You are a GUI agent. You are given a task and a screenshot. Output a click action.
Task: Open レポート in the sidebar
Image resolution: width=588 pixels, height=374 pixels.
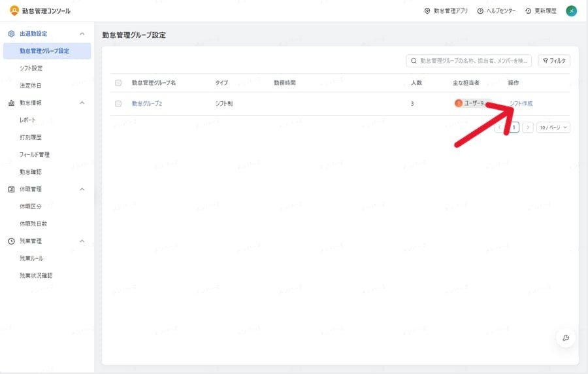(x=28, y=120)
